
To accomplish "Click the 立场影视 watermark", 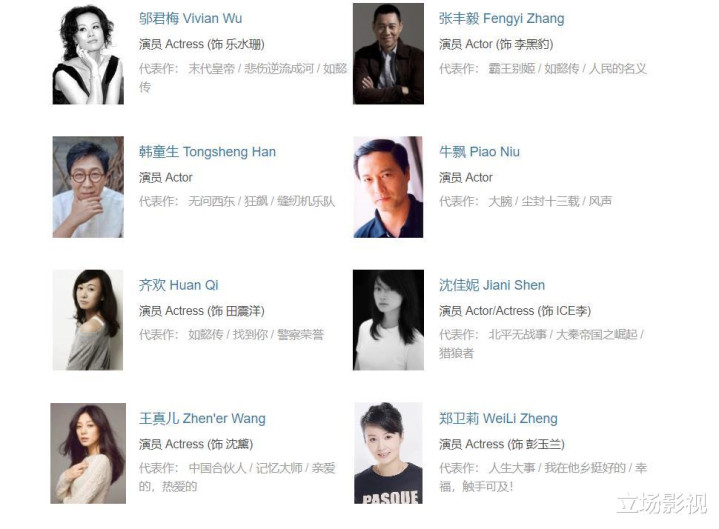I will (x=662, y=504).
